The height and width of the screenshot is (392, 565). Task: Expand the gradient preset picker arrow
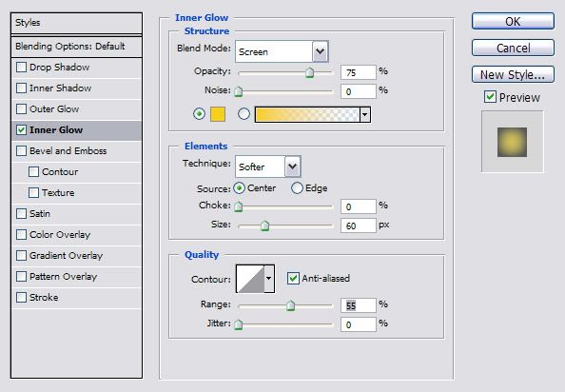(x=364, y=114)
